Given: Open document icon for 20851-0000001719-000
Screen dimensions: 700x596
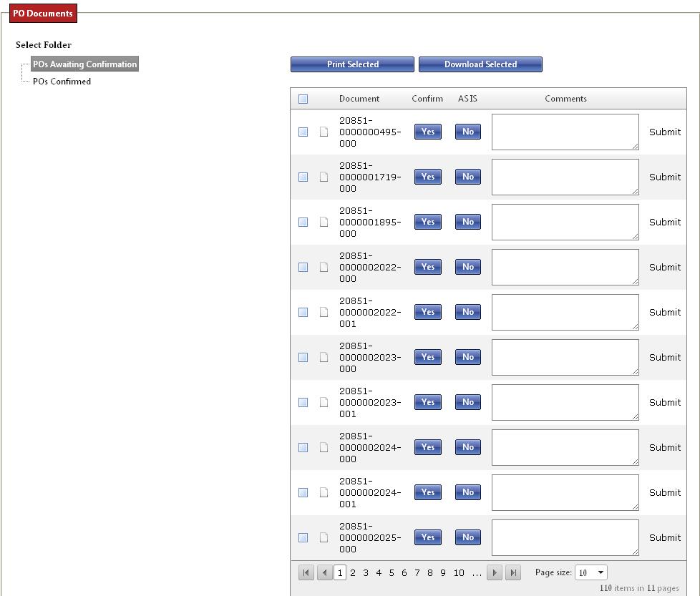Looking at the screenshot, I should 324,177.
